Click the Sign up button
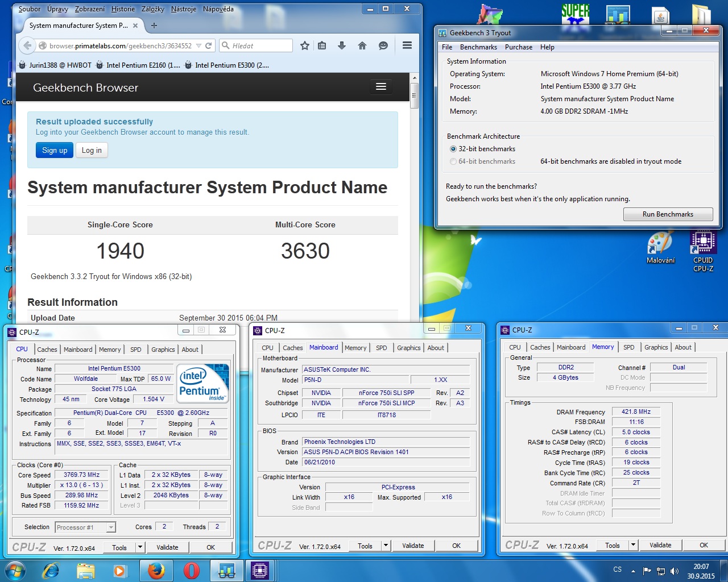 (x=55, y=150)
